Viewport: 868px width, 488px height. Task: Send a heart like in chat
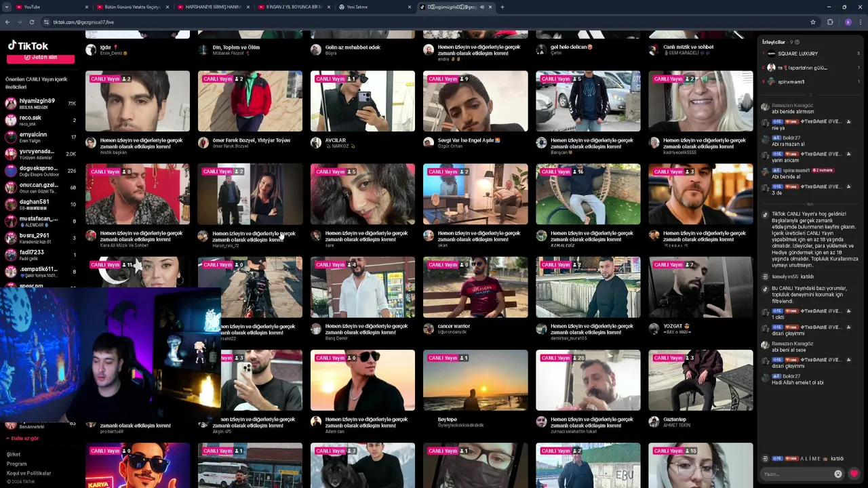(x=854, y=474)
